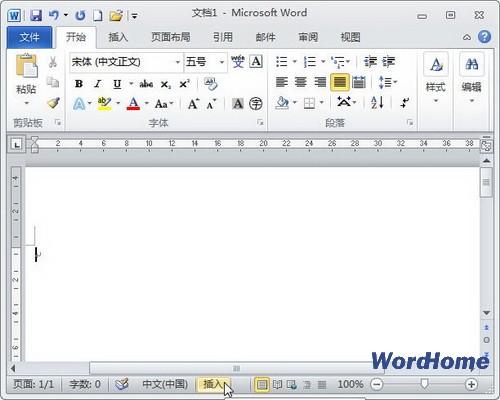Click the tab selector L box on ruler
Viewport: 500px width, 400px height.
(17, 145)
